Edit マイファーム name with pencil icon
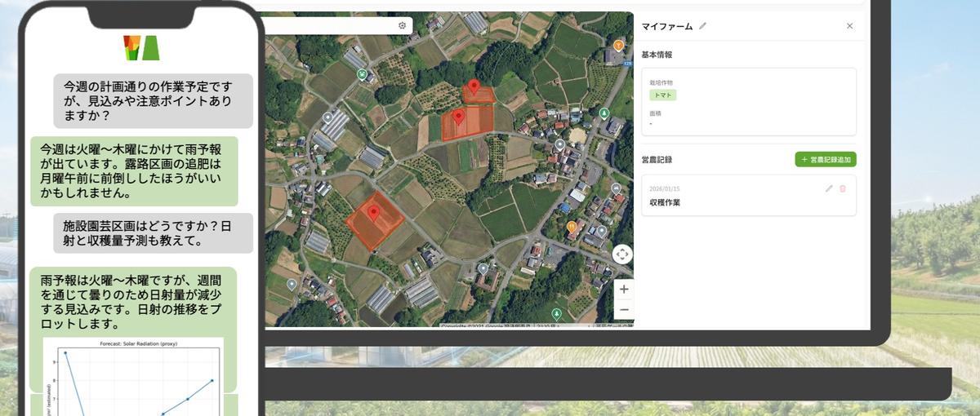This screenshot has height=416, width=980. tap(703, 26)
